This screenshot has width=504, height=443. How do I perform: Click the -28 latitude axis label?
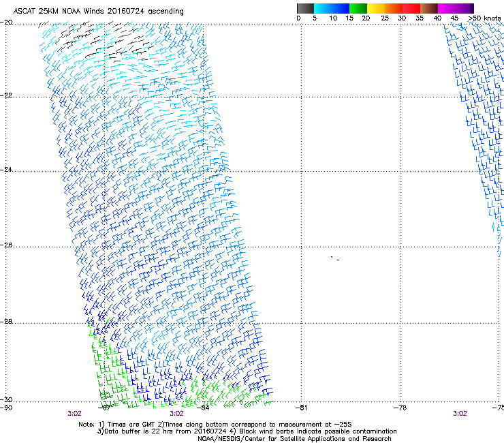click(6, 322)
